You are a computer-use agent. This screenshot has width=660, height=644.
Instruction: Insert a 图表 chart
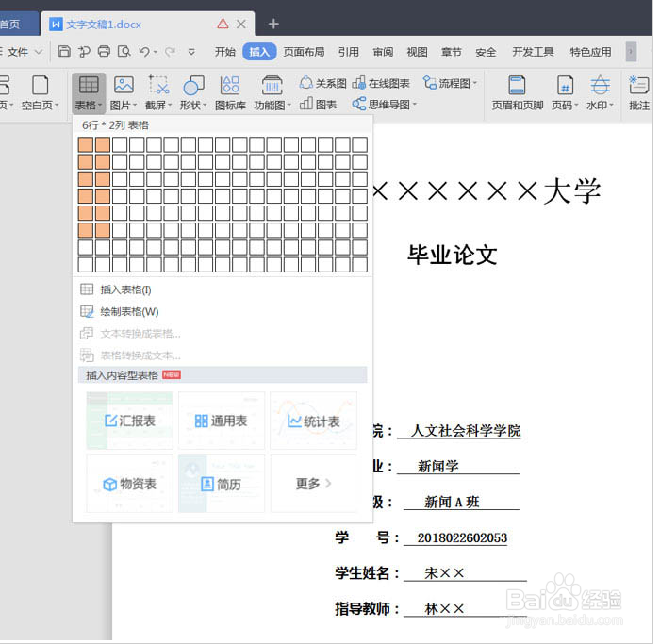[x=319, y=104]
